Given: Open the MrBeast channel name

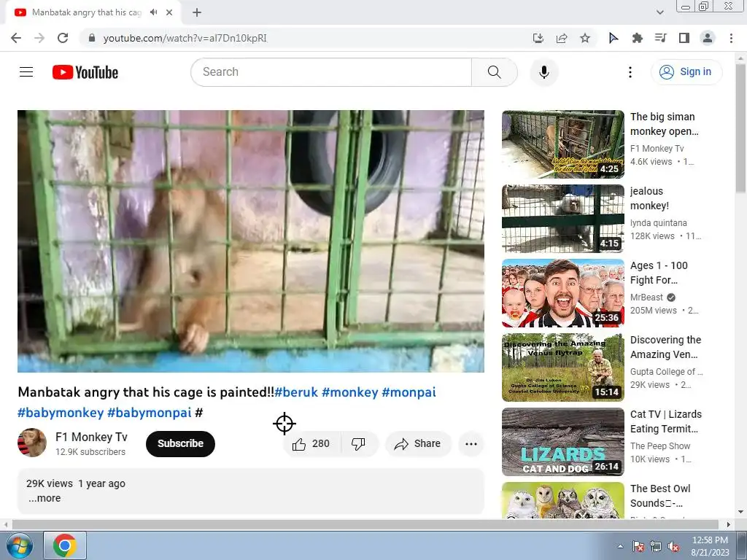Looking at the screenshot, I should [x=646, y=297].
